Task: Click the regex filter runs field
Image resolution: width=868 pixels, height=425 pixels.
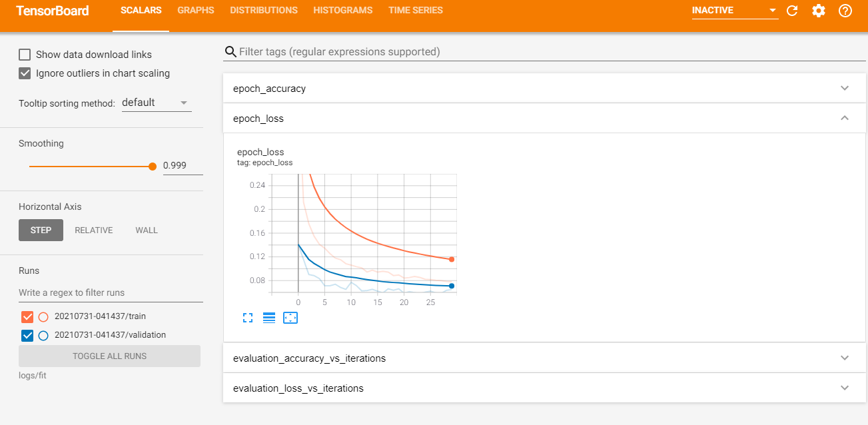Action: tap(111, 292)
